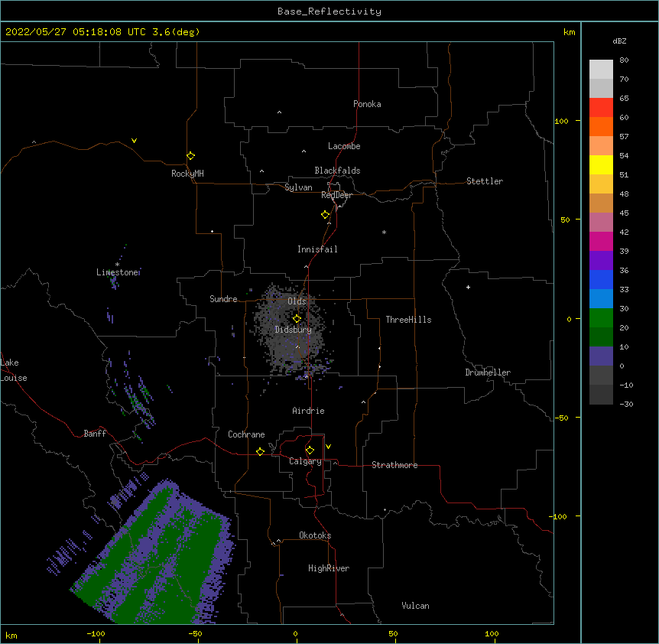Click the Vulcan label
Screen dimensions: 659x644
[415, 606]
